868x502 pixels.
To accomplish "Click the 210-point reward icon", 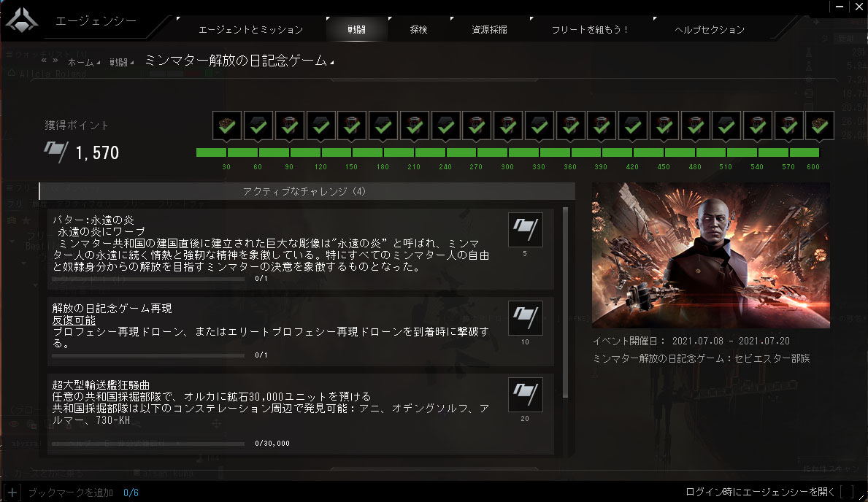I will point(414,125).
